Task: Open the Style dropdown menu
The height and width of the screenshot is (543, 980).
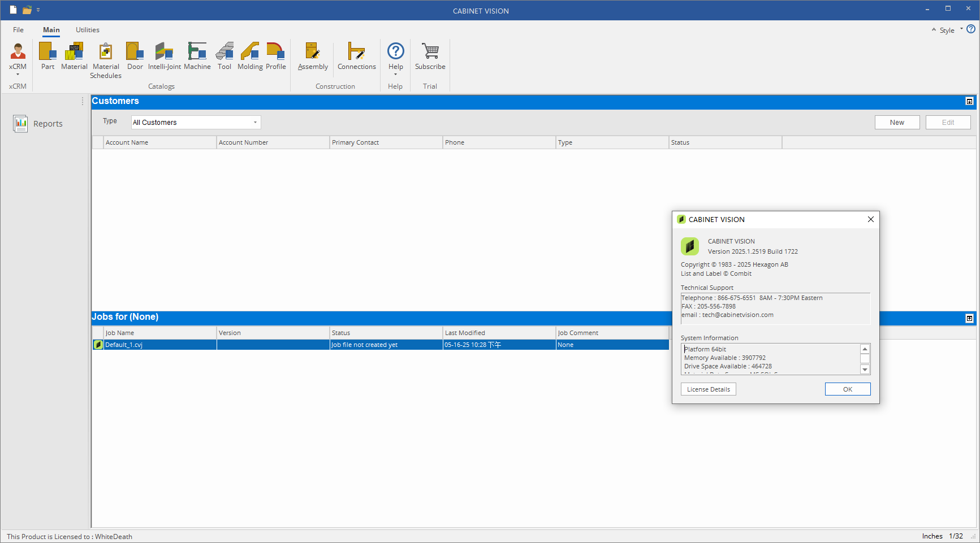Action: click(x=951, y=30)
